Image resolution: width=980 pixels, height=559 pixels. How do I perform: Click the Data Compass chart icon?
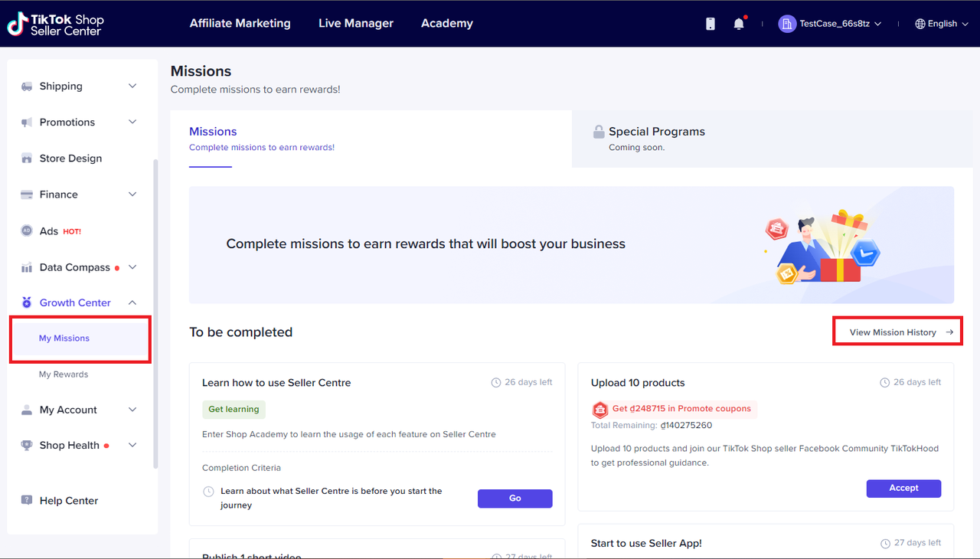[27, 267]
